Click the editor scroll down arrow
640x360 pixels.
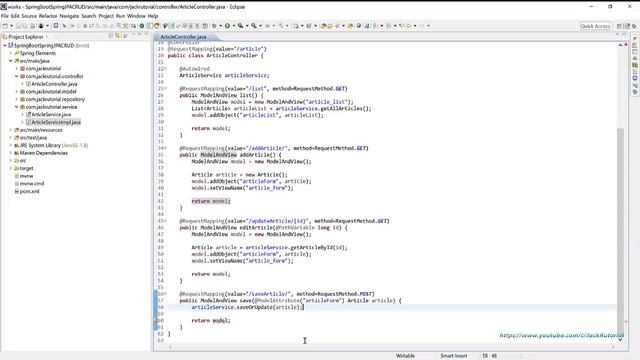click(x=620, y=339)
